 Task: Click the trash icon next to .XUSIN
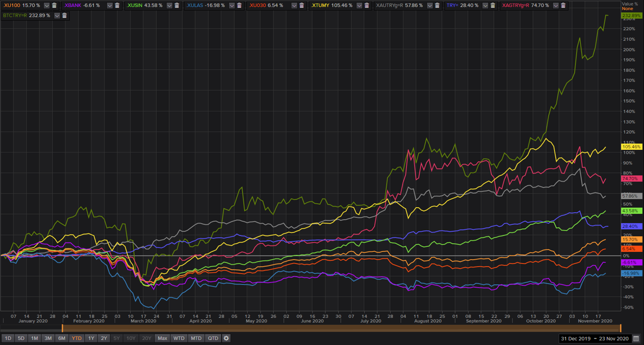178,6
